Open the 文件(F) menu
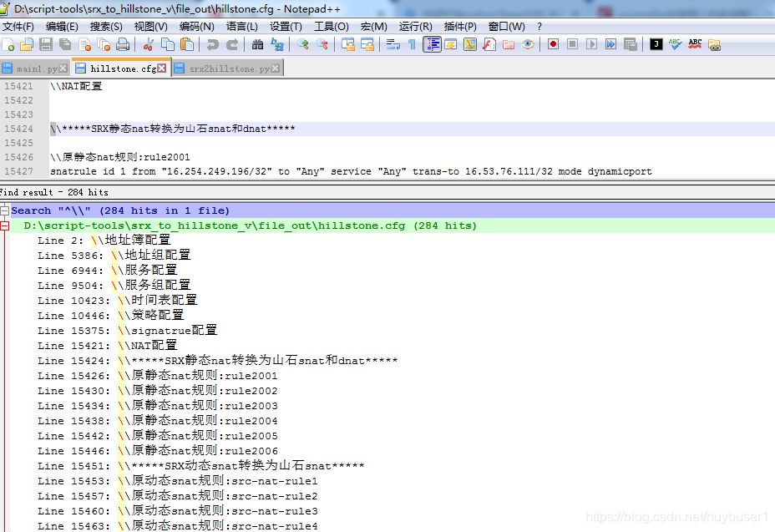The image size is (775, 532). click(18, 27)
